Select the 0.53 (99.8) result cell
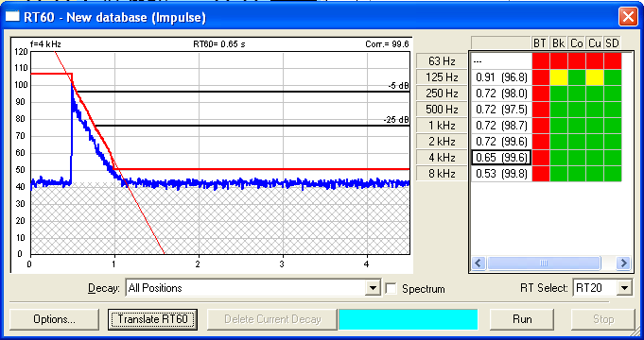 point(501,174)
